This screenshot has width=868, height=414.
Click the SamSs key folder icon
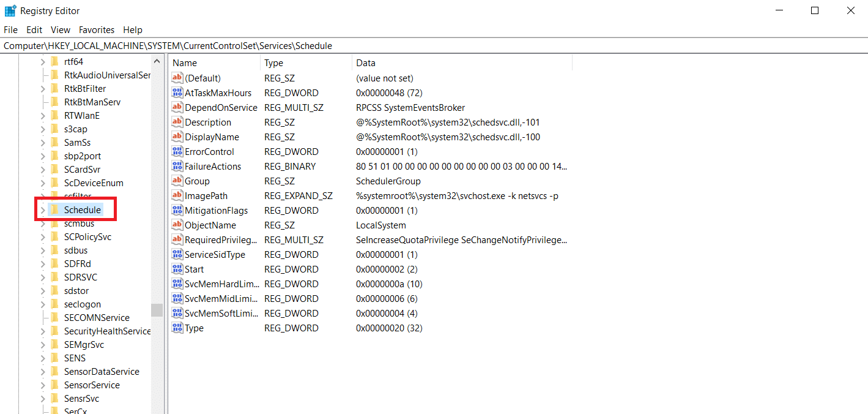54,143
